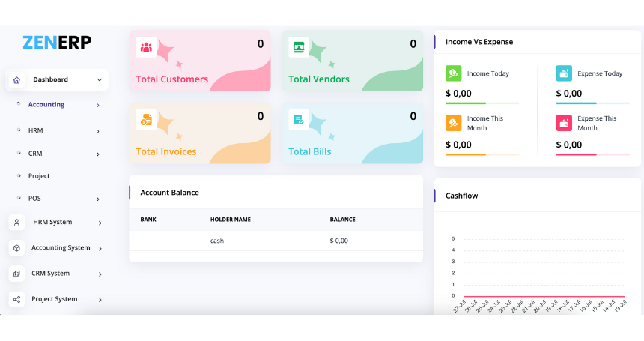
Task: Click the CRM System icon
Action: (16, 274)
